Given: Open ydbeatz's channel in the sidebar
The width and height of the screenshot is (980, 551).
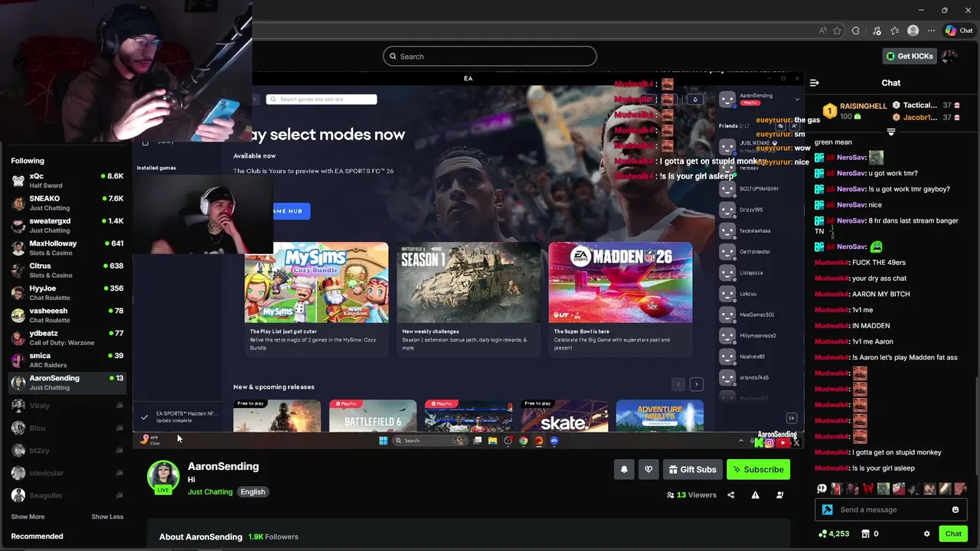Looking at the screenshot, I should (67, 337).
